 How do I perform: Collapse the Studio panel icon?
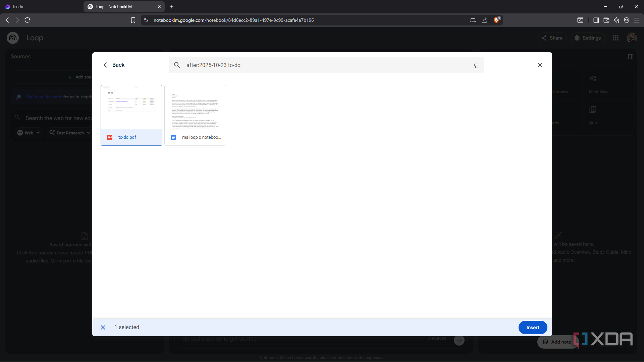(x=631, y=57)
